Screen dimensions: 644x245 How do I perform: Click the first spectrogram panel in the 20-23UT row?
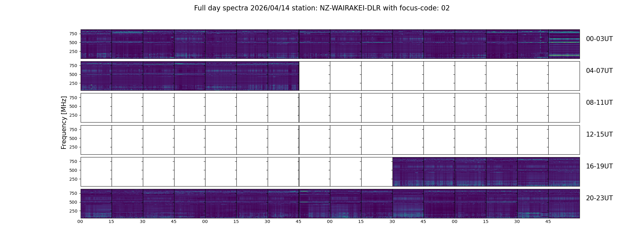(96, 203)
